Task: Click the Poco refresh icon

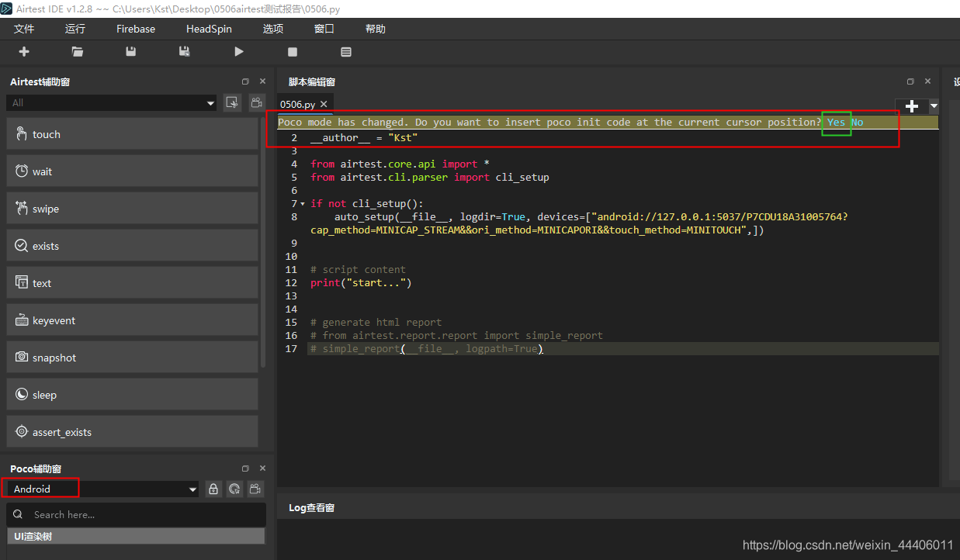Action: coord(234,489)
